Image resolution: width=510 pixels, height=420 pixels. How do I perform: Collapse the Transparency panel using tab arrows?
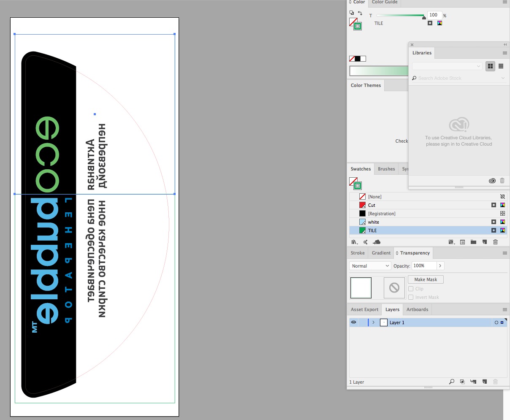click(x=397, y=253)
